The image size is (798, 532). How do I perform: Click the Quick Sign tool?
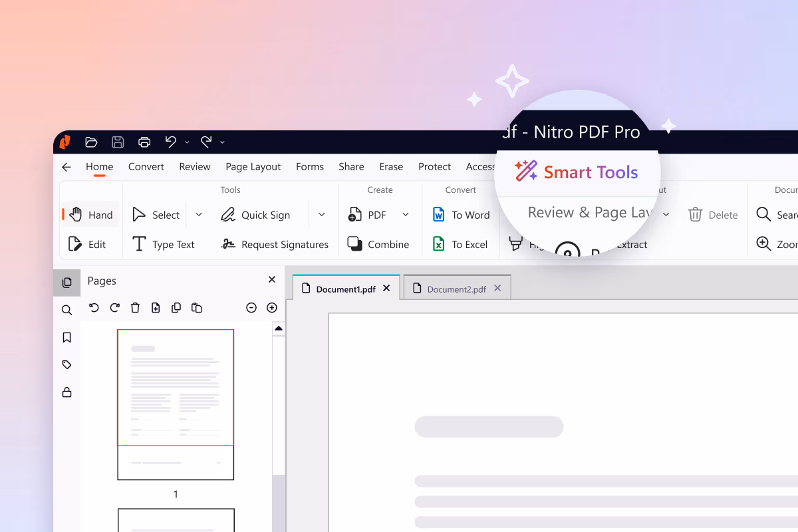click(255, 215)
